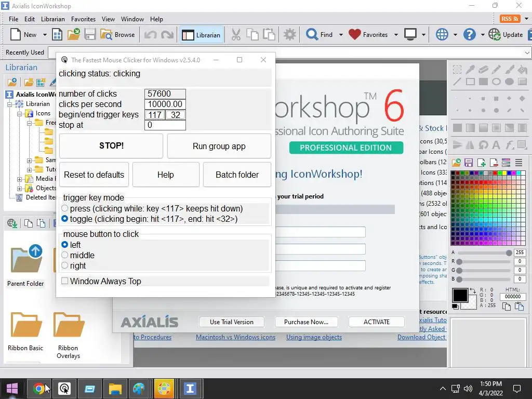Open the Window menu
The width and height of the screenshot is (532, 399).
pos(132,19)
